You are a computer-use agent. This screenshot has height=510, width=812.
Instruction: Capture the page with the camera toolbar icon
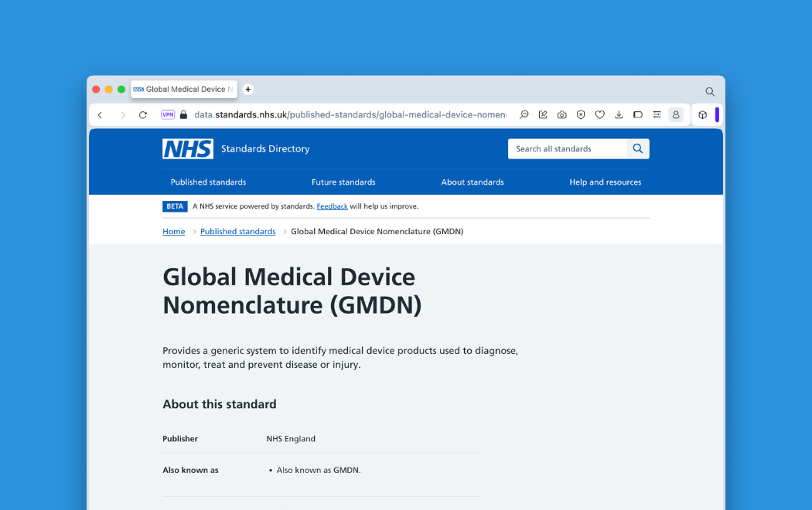tap(561, 114)
